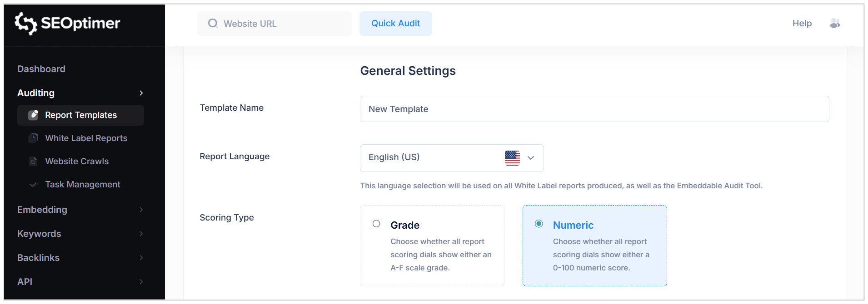This screenshot has height=304, width=868.
Task: Open API sidebar section
Action: point(25,282)
